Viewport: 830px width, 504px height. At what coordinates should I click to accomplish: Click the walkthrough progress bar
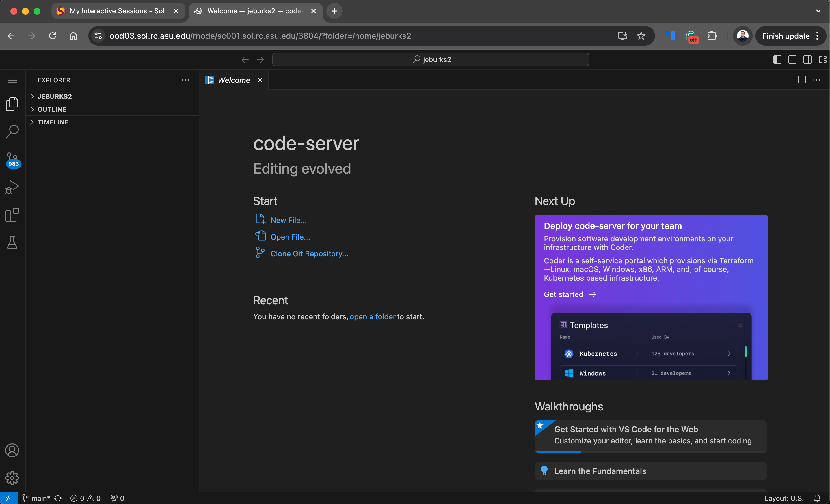coord(558,452)
